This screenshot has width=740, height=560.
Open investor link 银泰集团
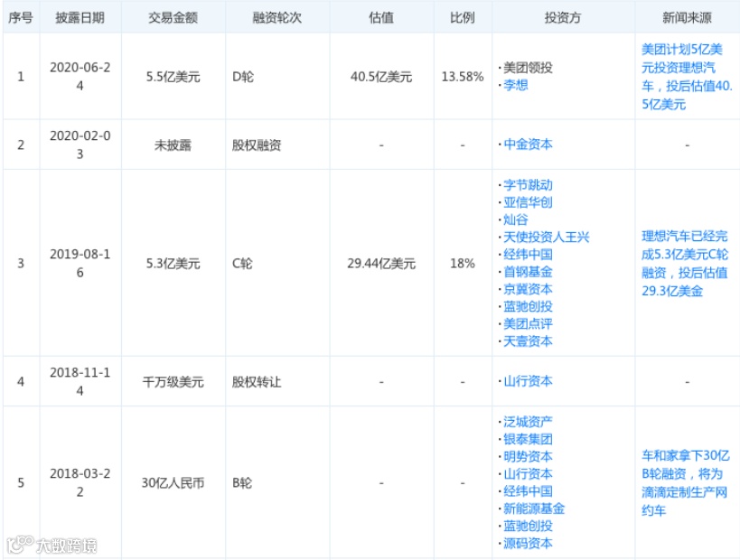528,439
